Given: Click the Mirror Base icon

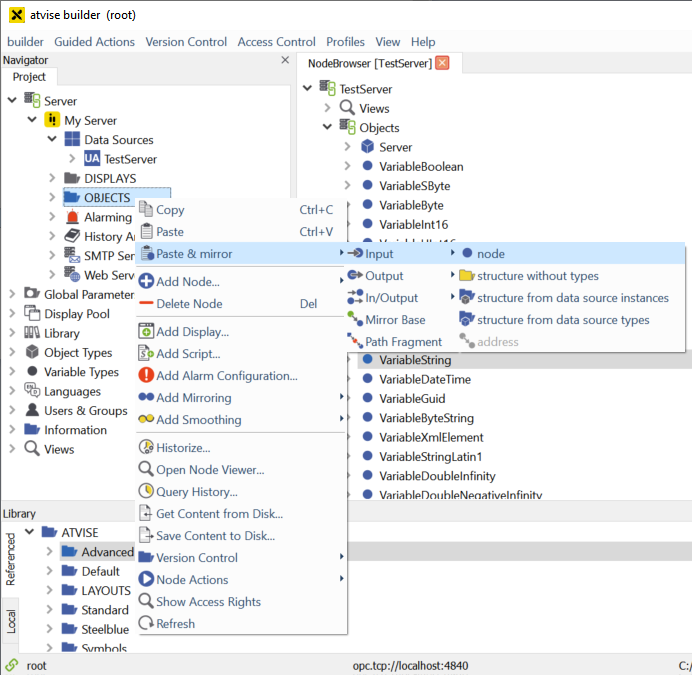Looking at the screenshot, I should pos(355,320).
